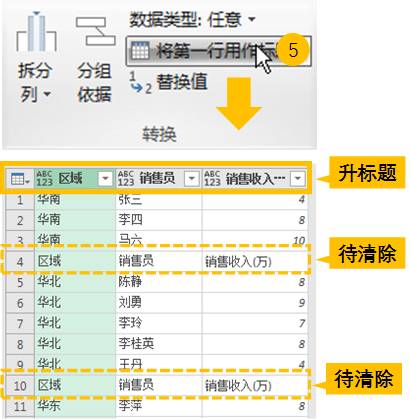Click 区域 cell in row 4
The height and width of the screenshot is (419, 410).
(75, 261)
